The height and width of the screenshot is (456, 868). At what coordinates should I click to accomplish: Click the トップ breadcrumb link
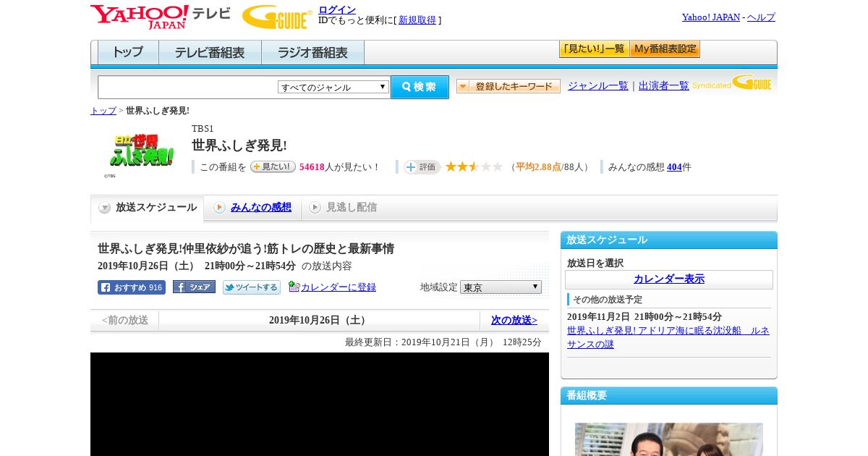coord(103,111)
